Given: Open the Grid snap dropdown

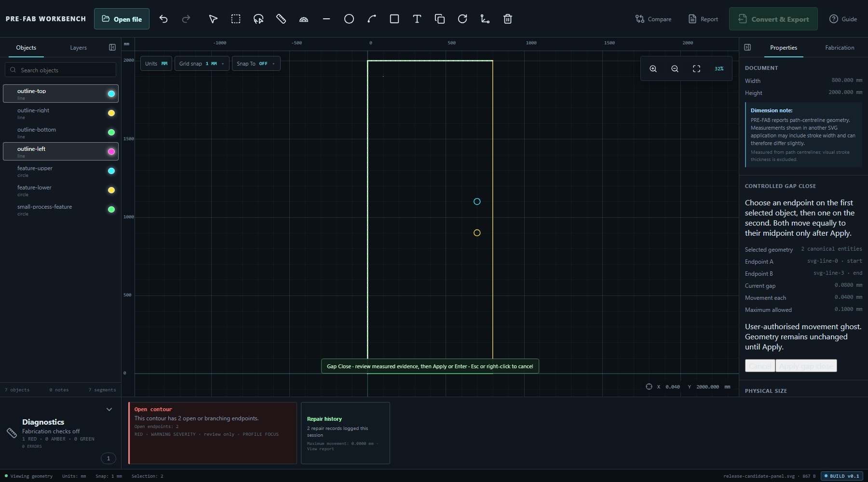Looking at the screenshot, I should [x=202, y=64].
